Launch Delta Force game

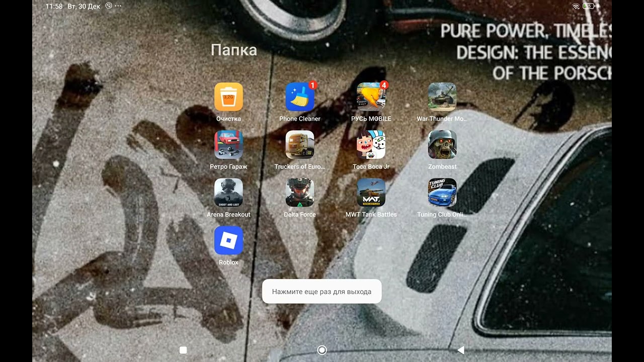[x=300, y=192]
